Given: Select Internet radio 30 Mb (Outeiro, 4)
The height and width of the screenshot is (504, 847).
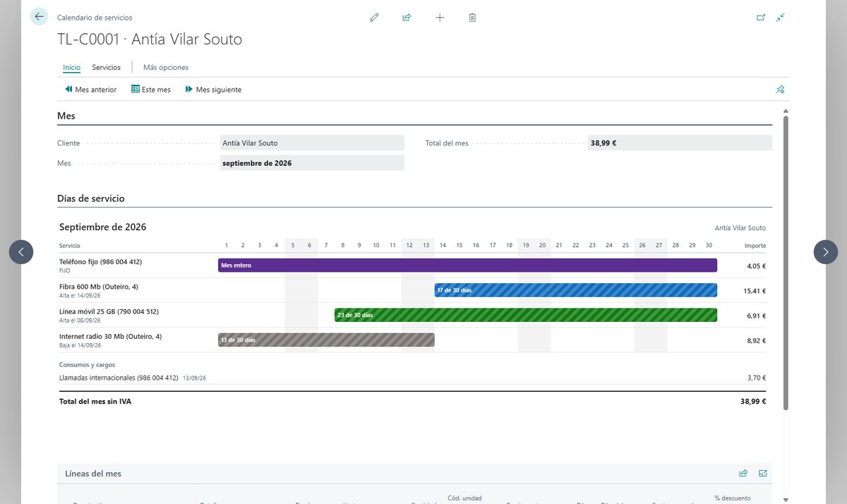Looking at the screenshot, I should [x=110, y=336].
